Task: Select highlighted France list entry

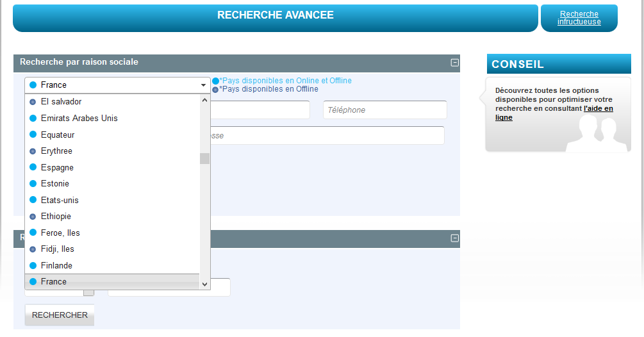Action: click(x=54, y=282)
